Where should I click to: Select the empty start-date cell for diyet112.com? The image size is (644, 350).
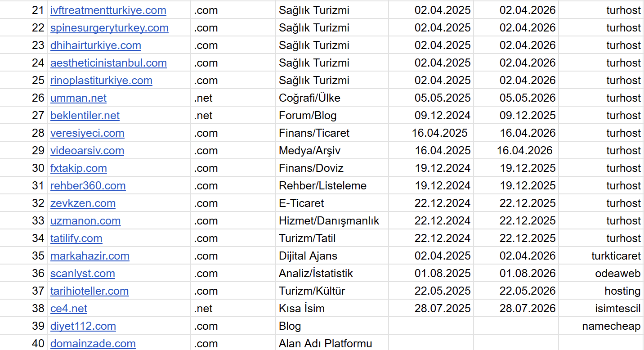click(x=431, y=326)
